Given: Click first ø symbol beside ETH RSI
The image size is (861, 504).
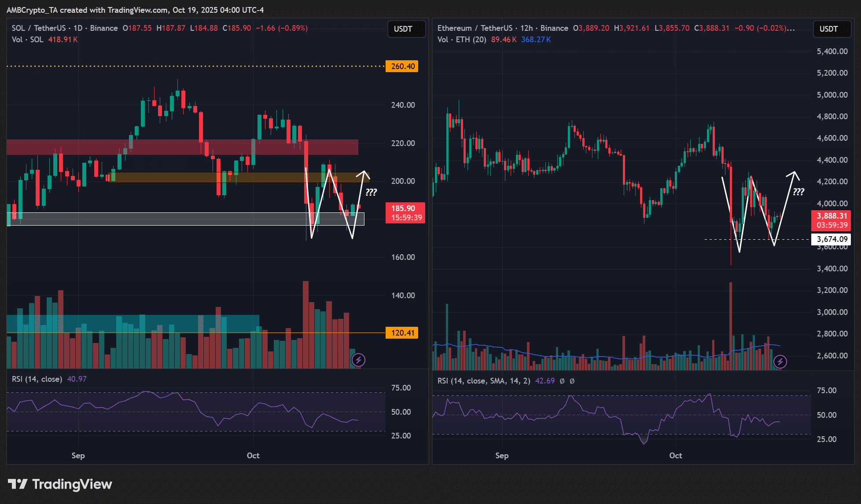Looking at the screenshot, I should point(562,381).
